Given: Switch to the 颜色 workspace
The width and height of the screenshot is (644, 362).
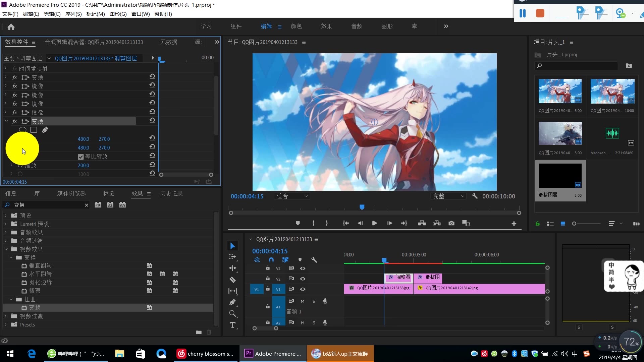Looking at the screenshot, I should click(x=296, y=26).
